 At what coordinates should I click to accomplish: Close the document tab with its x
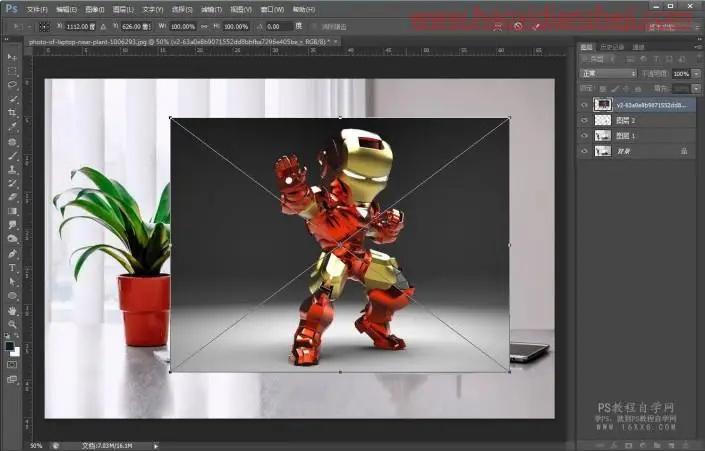click(335, 41)
